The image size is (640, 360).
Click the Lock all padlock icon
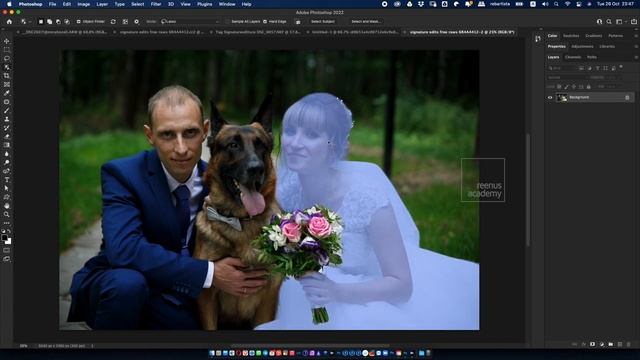(589, 87)
